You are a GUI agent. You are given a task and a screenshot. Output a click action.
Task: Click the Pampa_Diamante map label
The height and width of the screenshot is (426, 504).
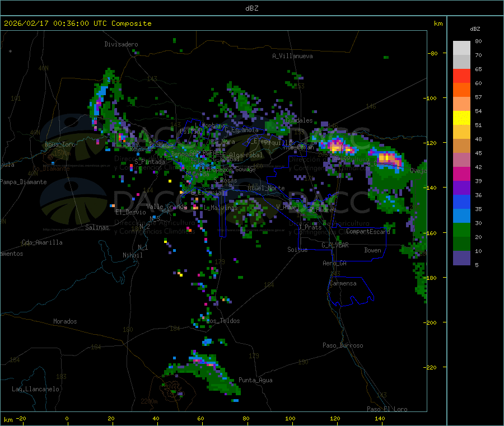click(x=24, y=182)
